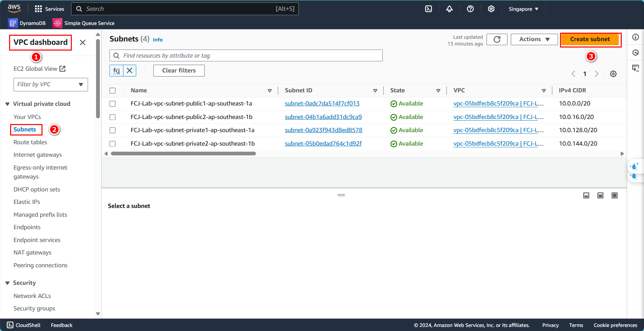This screenshot has height=331, width=644.
Task: Open the tutorials panel icon on right rail
Action: [636, 68]
